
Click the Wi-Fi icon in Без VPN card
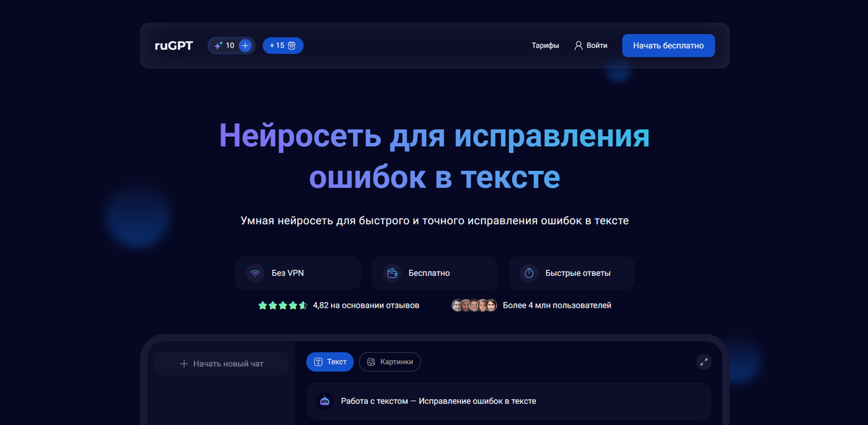[255, 273]
